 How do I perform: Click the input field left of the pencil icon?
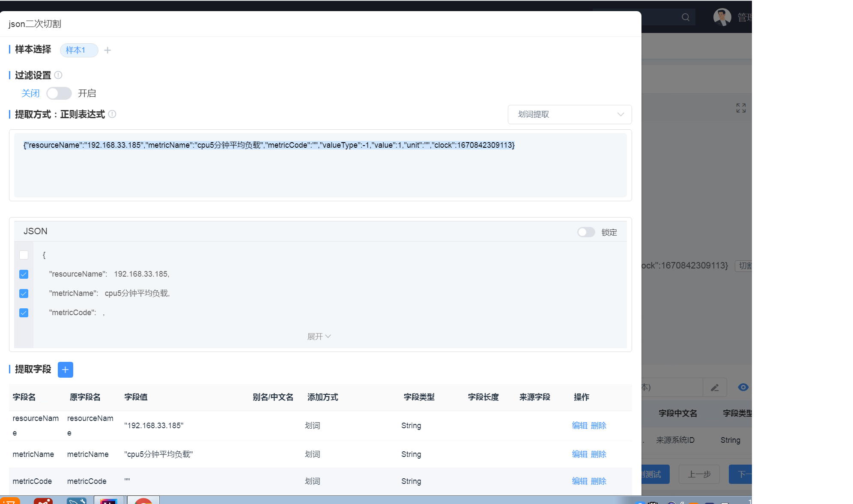672,388
